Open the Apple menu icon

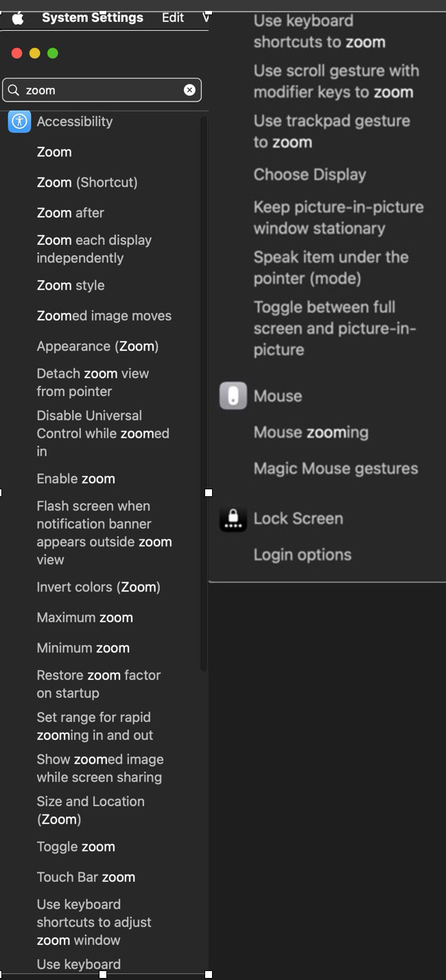(x=18, y=18)
